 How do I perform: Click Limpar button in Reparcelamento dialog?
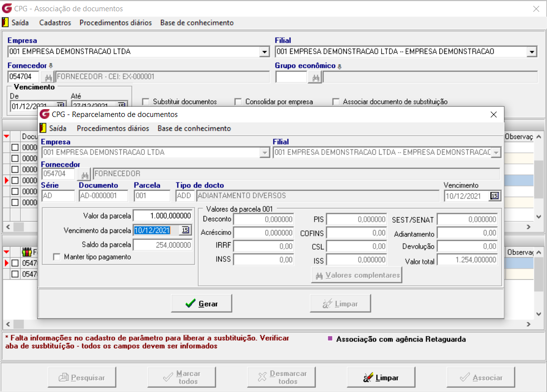pyautogui.click(x=340, y=303)
